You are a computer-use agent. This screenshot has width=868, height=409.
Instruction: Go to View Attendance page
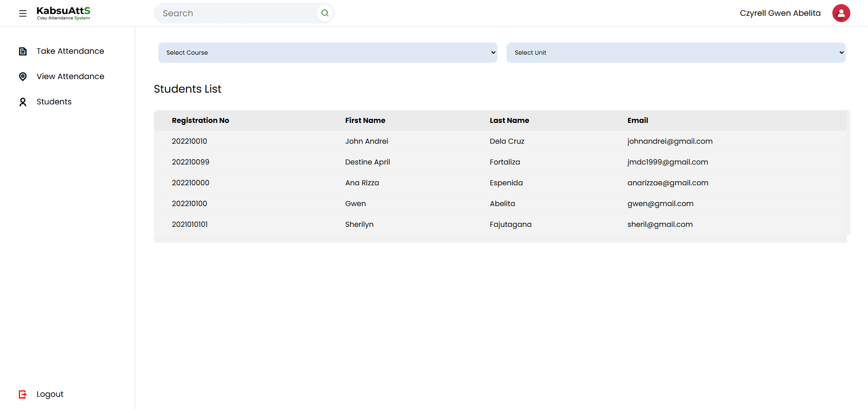coord(70,76)
